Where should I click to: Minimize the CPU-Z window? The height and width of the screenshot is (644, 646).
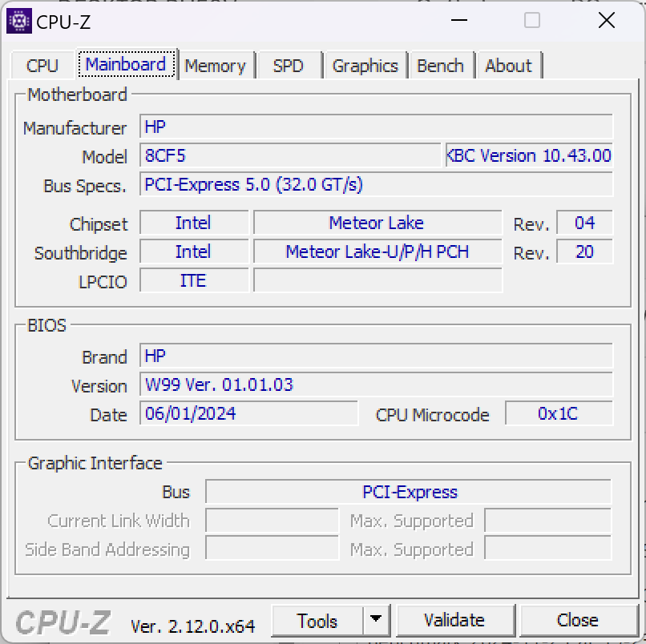pyautogui.click(x=459, y=20)
